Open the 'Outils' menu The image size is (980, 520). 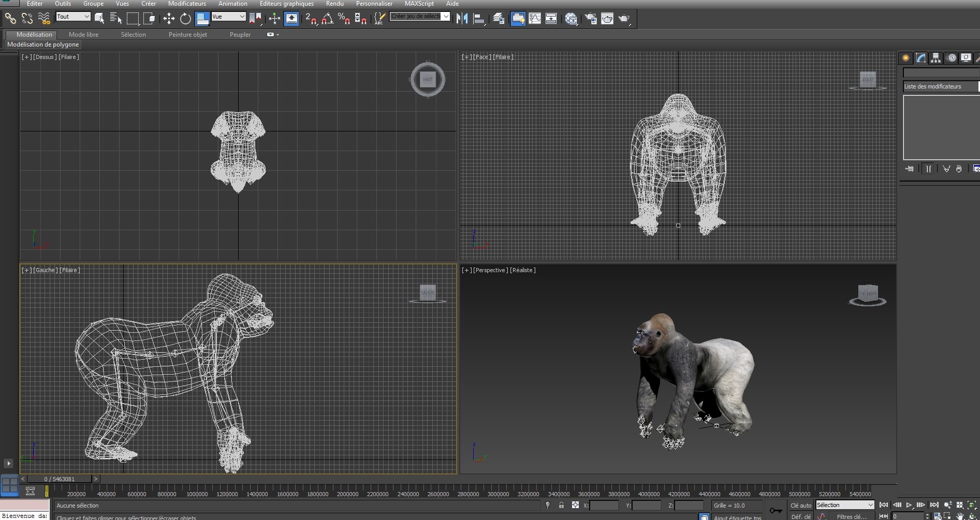point(63,4)
